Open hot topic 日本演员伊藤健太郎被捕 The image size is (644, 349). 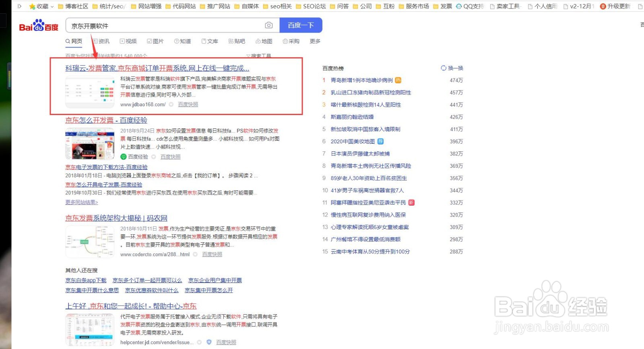pyautogui.click(x=360, y=154)
